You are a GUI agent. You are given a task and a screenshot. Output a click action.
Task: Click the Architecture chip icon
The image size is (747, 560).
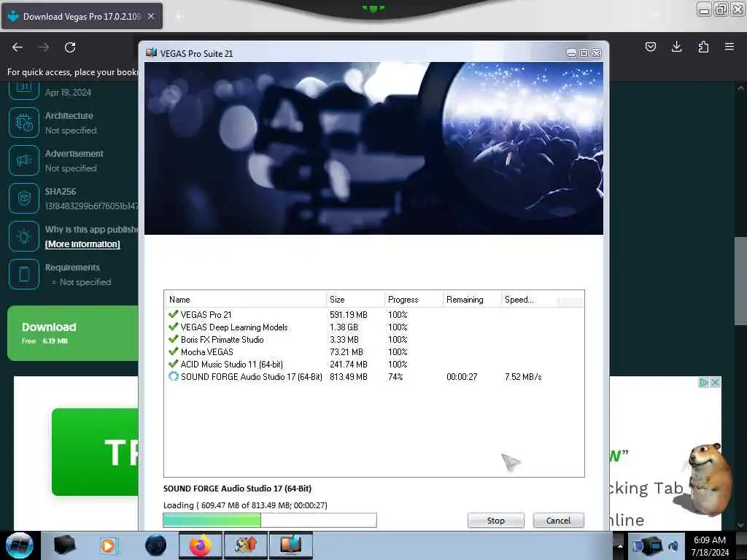tap(24, 122)
